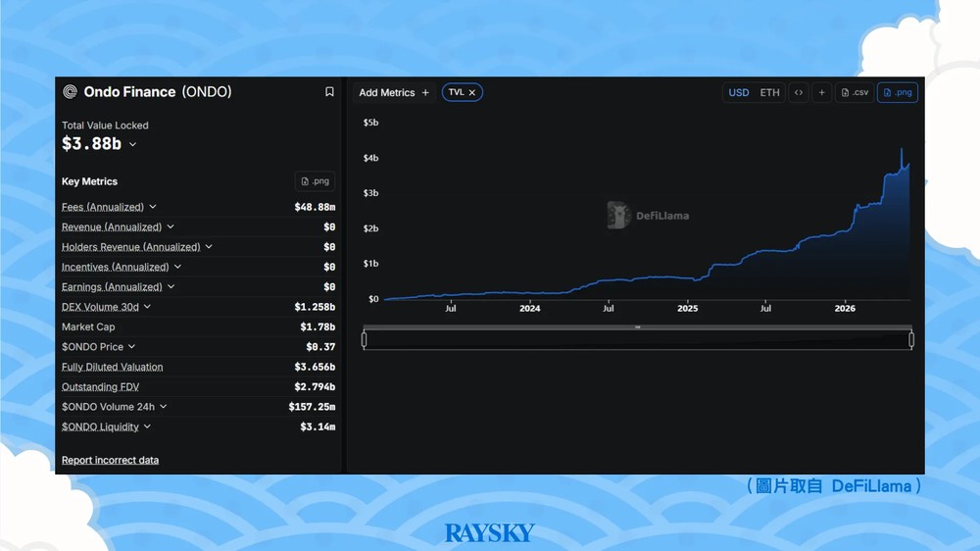Image resolution: width=980 pixels, height=551 pixels.
Task: Click the $157.25m volume value
Action: click(312, 407)
